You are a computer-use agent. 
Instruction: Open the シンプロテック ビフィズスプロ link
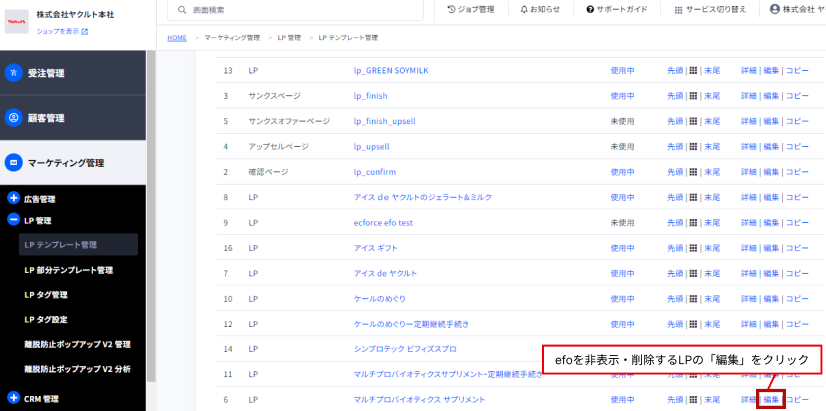click(405, 349)
